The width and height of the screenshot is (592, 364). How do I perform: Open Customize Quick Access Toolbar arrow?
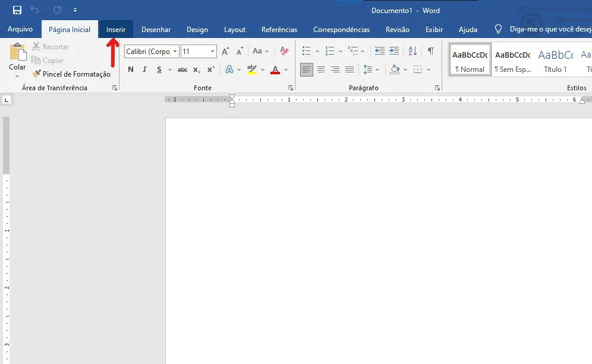pos(75,10)
